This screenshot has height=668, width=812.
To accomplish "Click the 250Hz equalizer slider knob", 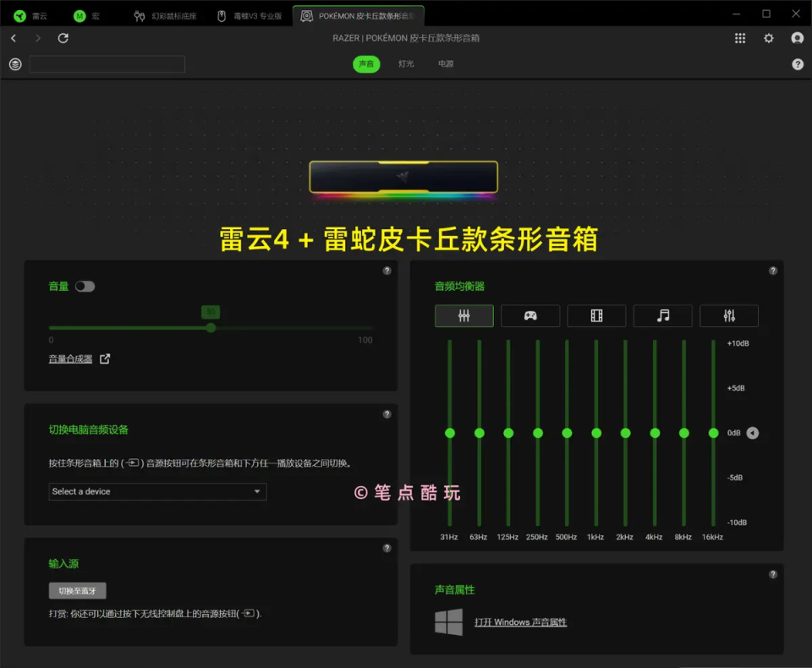I will (538, 433).
